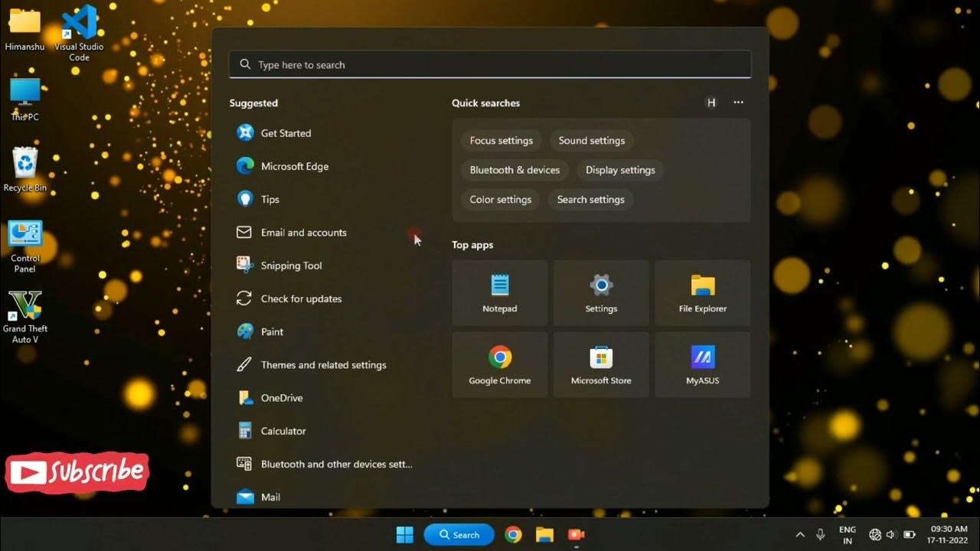Open Chrome from the taskbar

coord(514,535)
